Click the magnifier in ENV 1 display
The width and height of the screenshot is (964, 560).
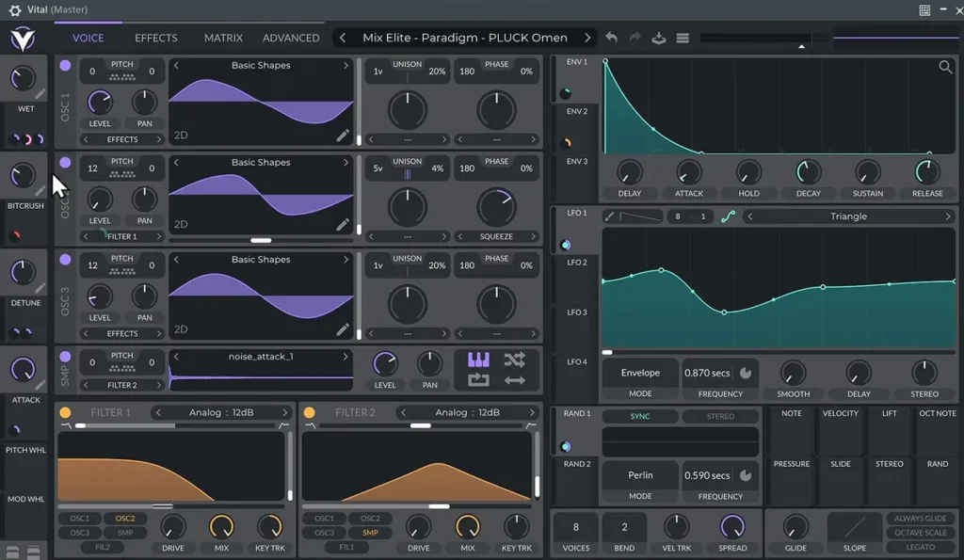(945, 67)
